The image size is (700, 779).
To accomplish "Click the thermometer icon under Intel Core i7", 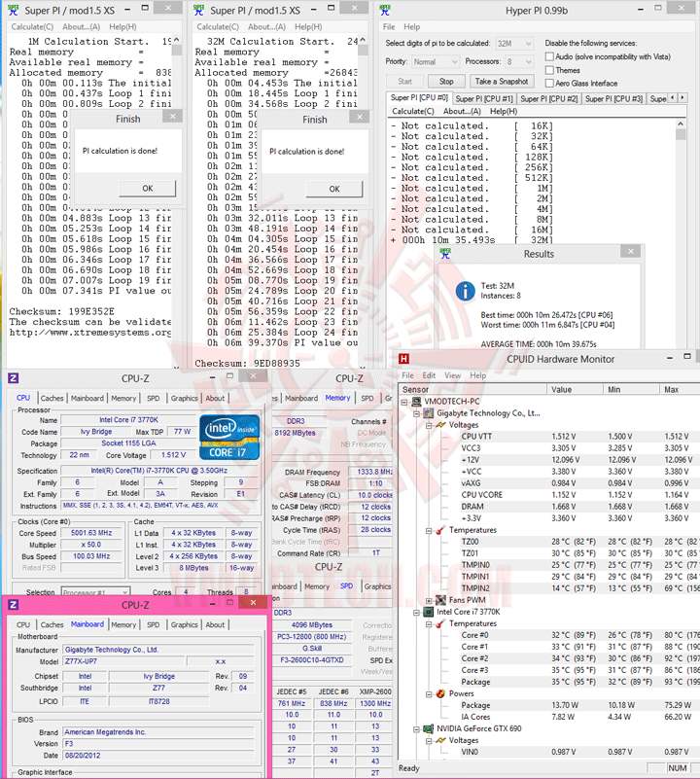I will point(440,623).
